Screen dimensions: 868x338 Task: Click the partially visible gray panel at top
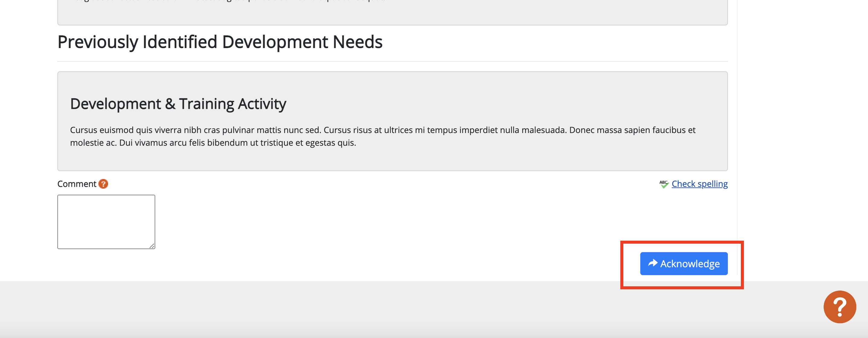point(392,12)
